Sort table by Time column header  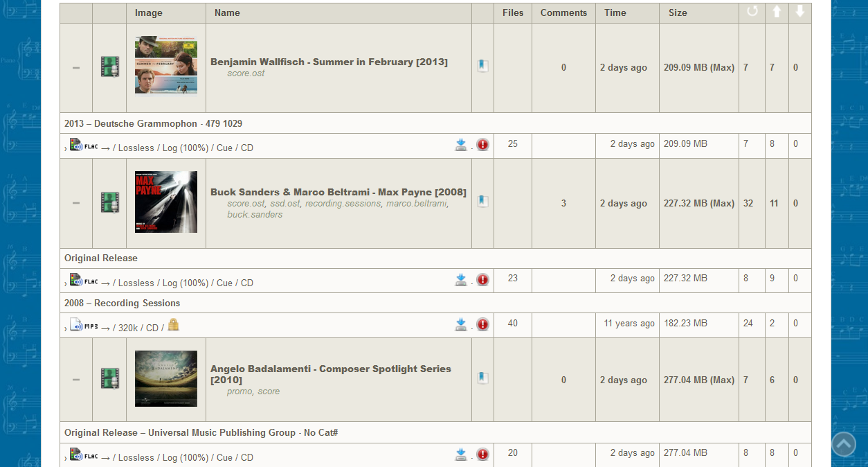(x=615, y=12)
